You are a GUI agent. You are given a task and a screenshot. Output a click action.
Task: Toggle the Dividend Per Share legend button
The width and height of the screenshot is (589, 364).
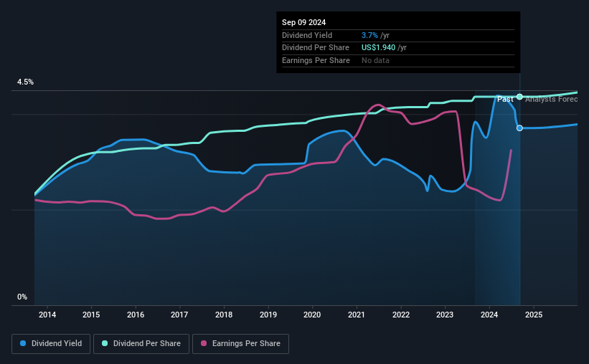tap(141, 343)
